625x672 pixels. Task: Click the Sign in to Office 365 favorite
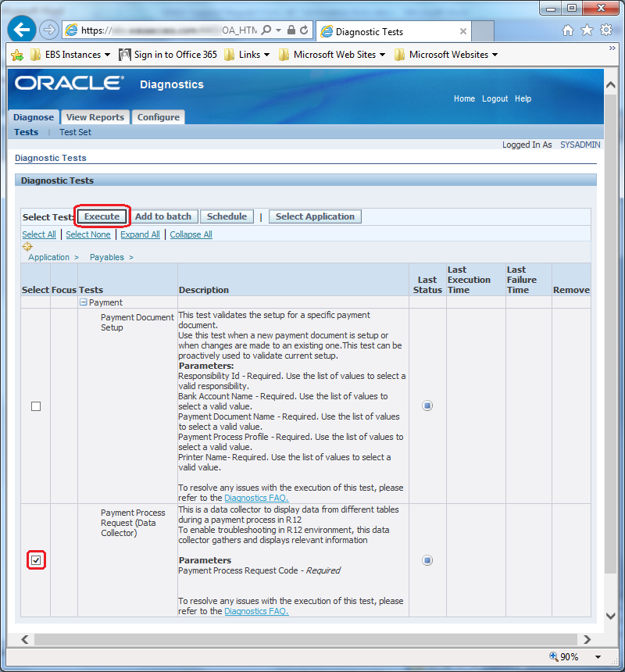pos(168,55)
